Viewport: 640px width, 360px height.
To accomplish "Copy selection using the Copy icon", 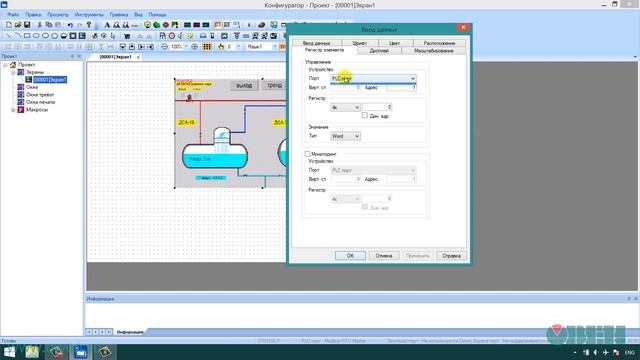I will 49,25.
